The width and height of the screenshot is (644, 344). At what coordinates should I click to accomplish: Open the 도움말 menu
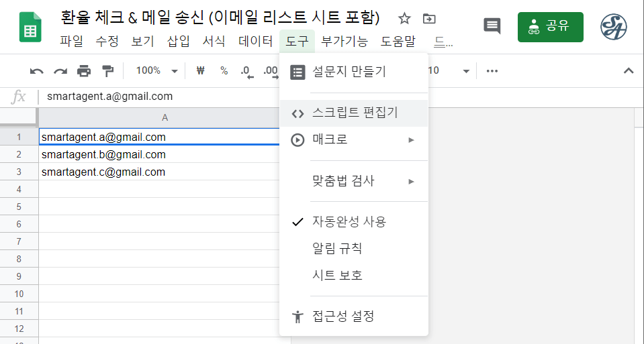point(398,41)
